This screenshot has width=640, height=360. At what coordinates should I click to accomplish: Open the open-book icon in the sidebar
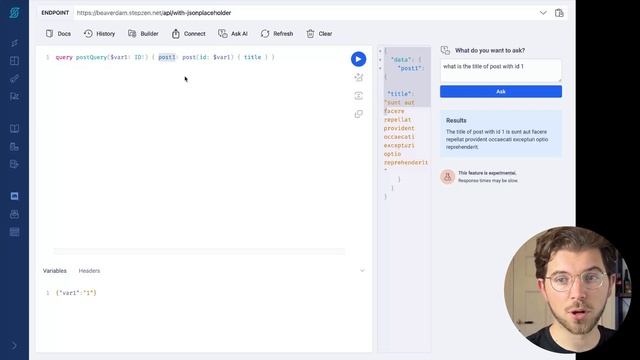(x=14, y=129)
